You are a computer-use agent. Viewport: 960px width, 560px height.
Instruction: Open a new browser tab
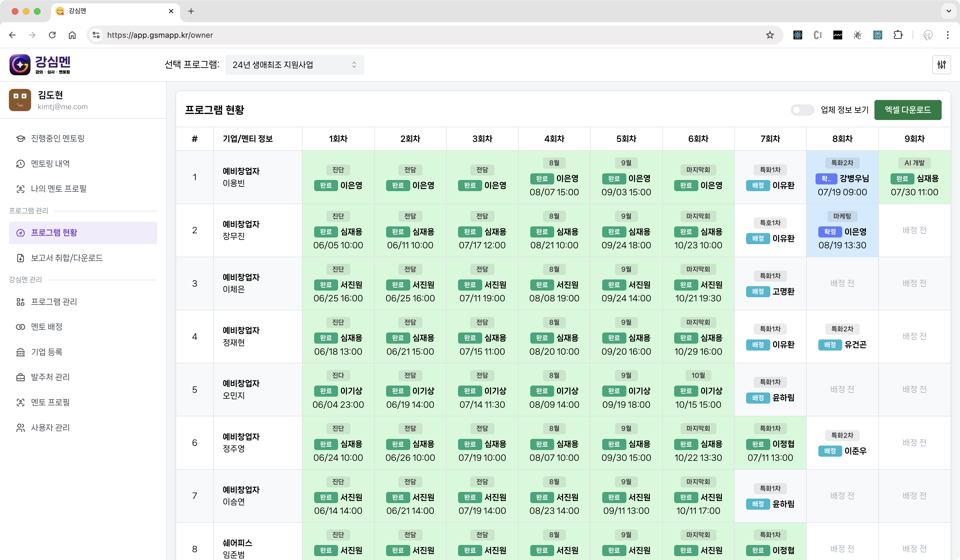[191, 11]
